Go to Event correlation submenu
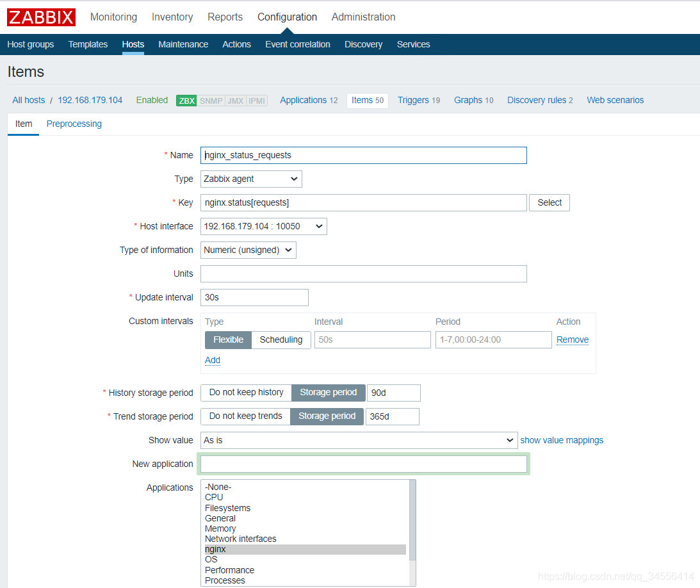The height and width of the screenshot is (588, 700). [x=298, y=44]
